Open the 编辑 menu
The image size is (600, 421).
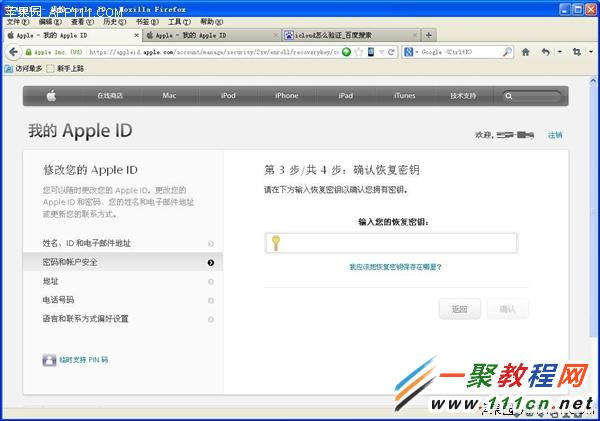tap(50, 22)
